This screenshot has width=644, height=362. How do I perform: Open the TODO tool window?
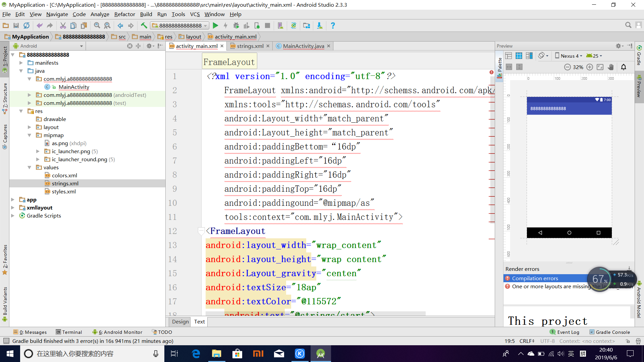click(x=162, y=332)
